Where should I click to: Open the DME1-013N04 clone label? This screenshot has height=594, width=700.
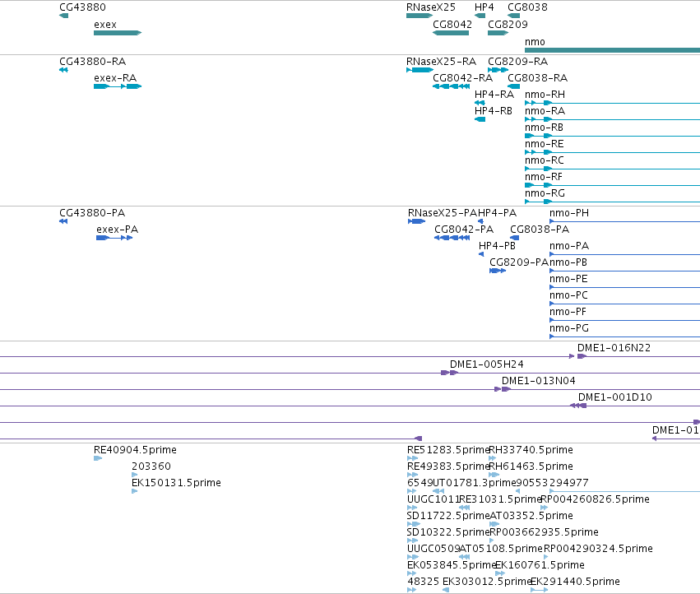point(539,381)
